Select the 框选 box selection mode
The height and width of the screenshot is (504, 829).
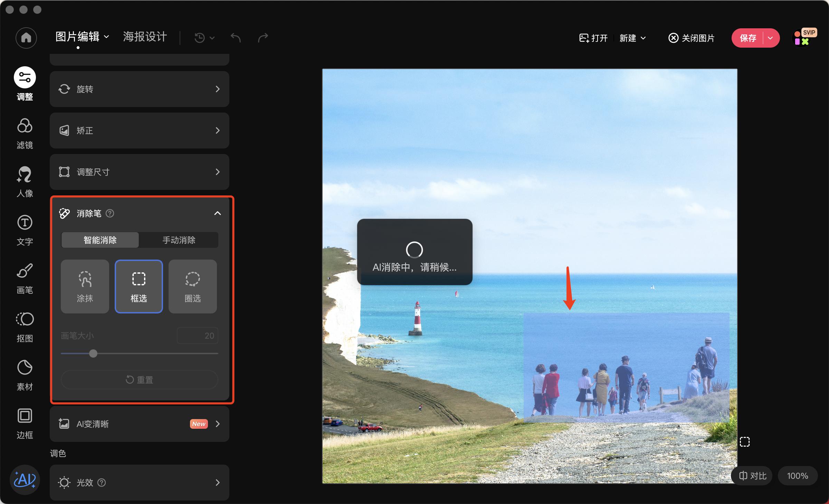pyautogui.click(x=139, y=287)
